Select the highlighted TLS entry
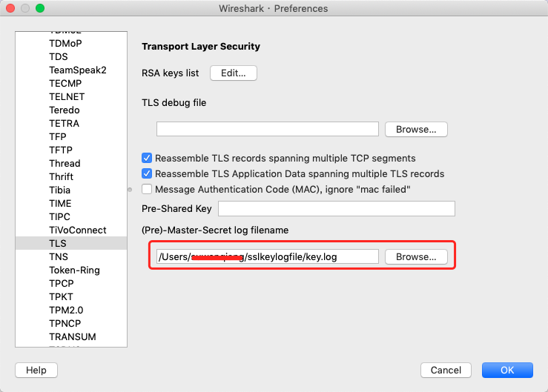Viewport: 548px width, 392px height. point(71,243)
